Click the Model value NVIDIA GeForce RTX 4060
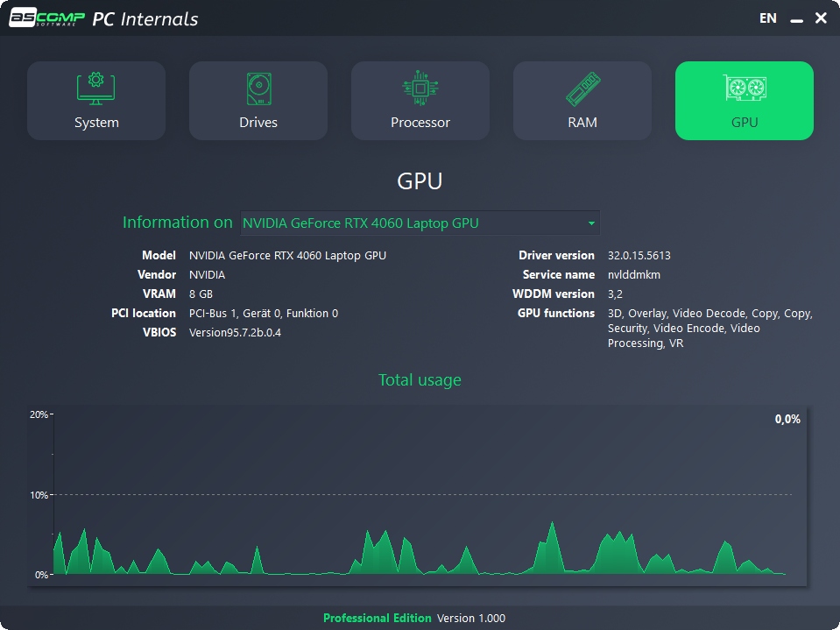This screenshot has width=840, height=630. pyautogui.click(x=287, y=256)
